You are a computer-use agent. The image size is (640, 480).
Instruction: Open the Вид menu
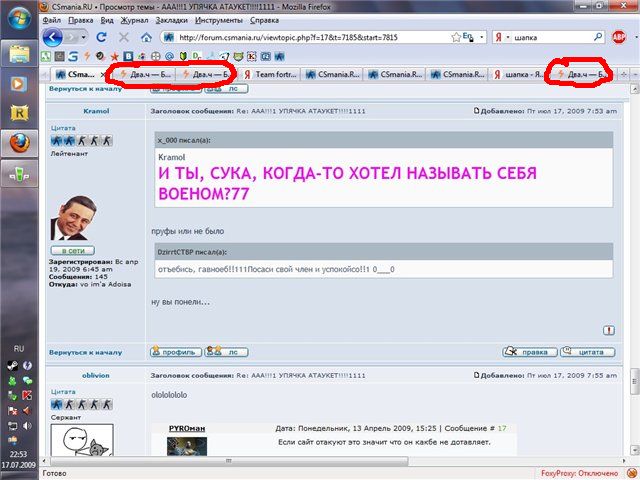(x=107, y=20)
